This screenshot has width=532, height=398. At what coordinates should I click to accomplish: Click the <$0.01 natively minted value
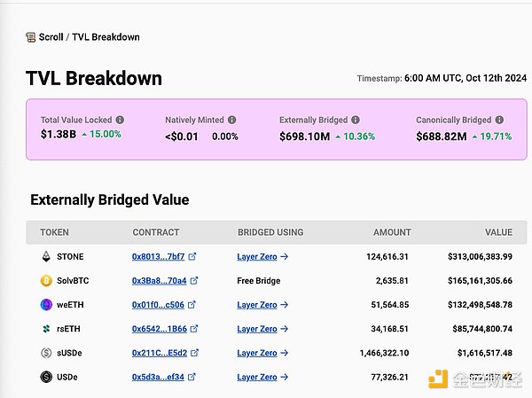click(182, 137)
